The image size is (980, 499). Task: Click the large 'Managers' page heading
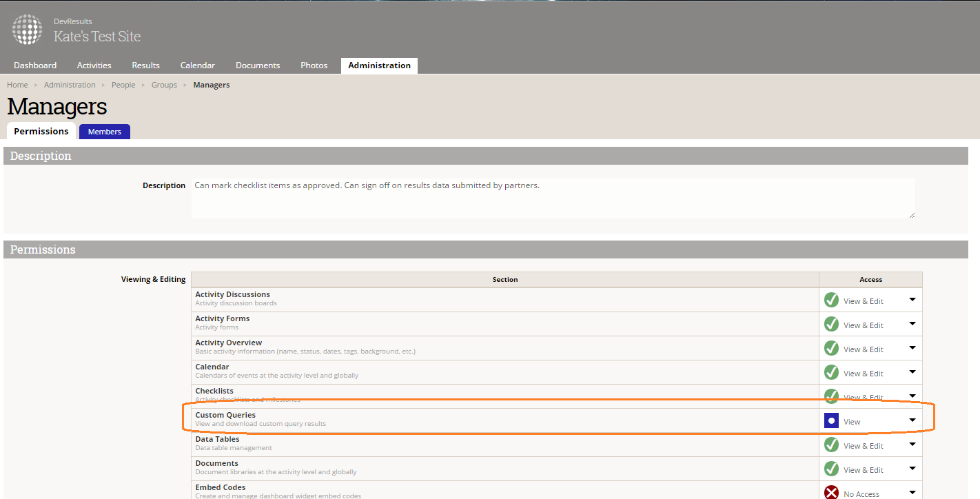click(x=57, y=107)
